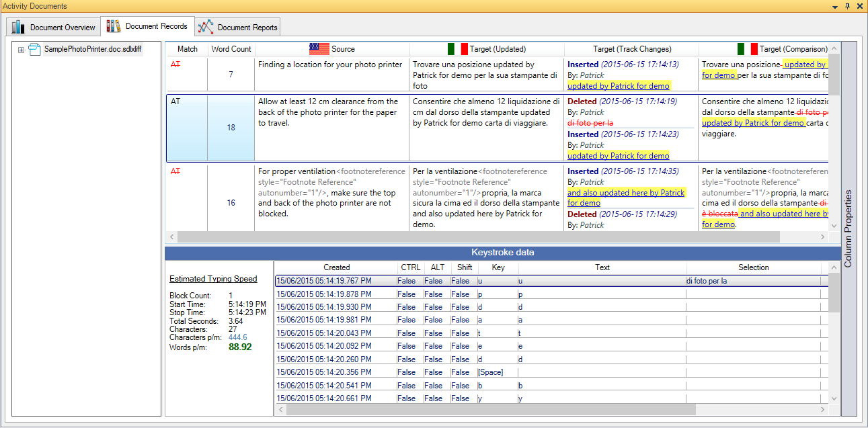
Task: Click the Keystroke data panel header
Action: click(503, 253)
